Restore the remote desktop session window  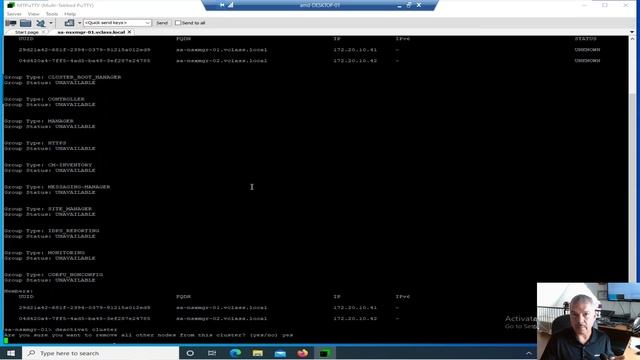[409, 5]
